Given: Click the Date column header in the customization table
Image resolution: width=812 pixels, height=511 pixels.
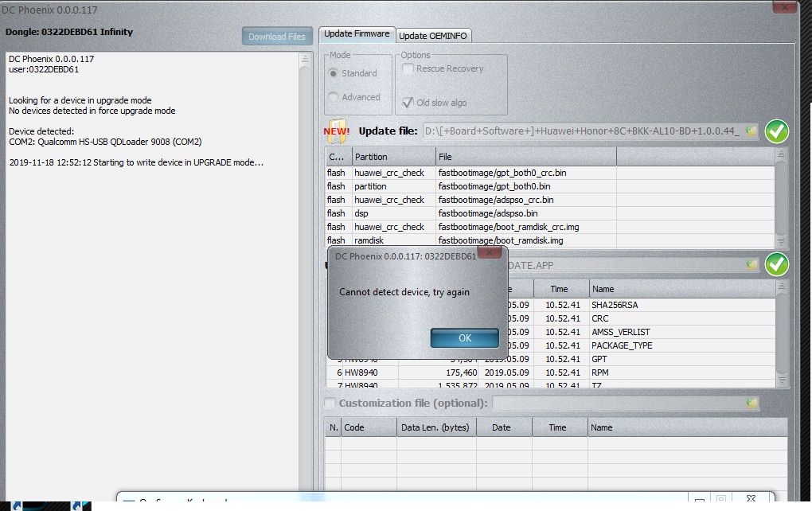Looking at the screenshot, I should 504,427.
